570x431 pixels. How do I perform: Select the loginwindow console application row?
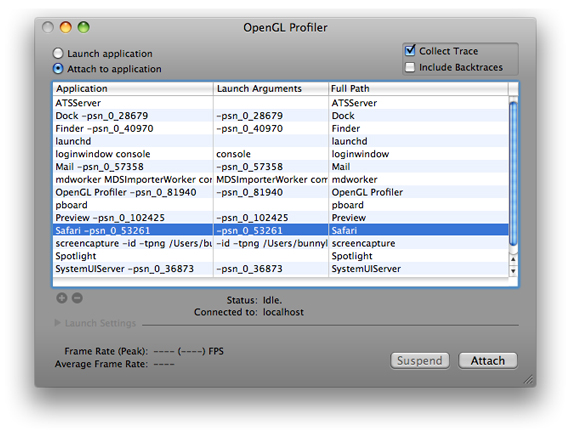pyautogui.click(x=133, y=154)
